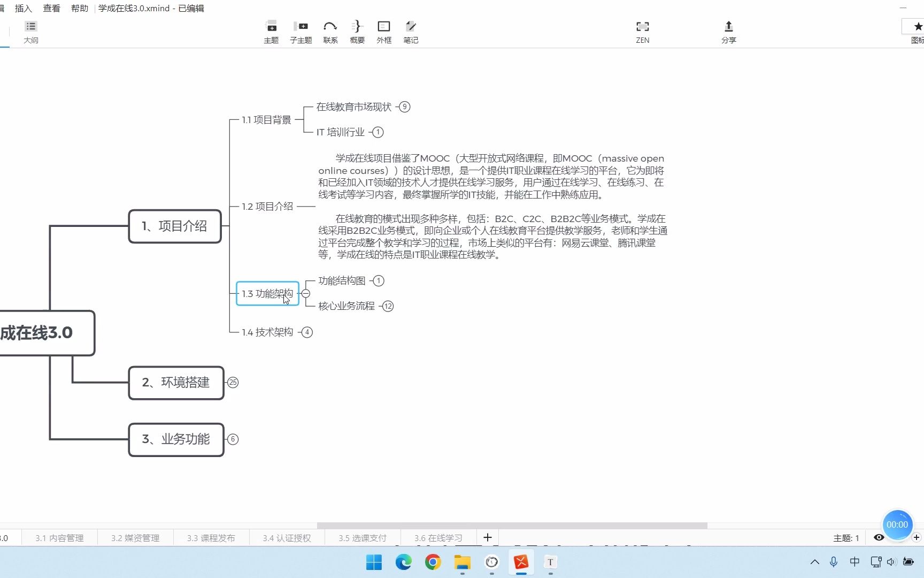The image size is (924, 578).
Task: Collapse the 1.3 功能架构 branch
Action: coord(306,293)
